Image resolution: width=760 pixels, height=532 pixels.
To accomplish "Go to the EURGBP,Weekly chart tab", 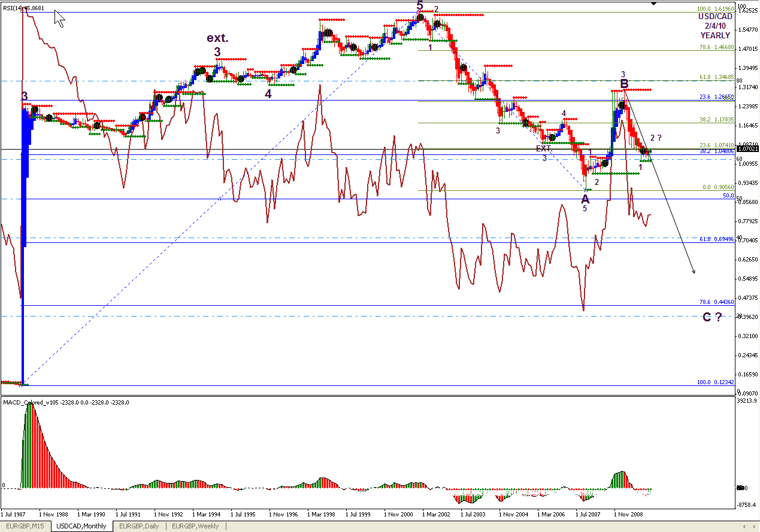I will [195, 526].
